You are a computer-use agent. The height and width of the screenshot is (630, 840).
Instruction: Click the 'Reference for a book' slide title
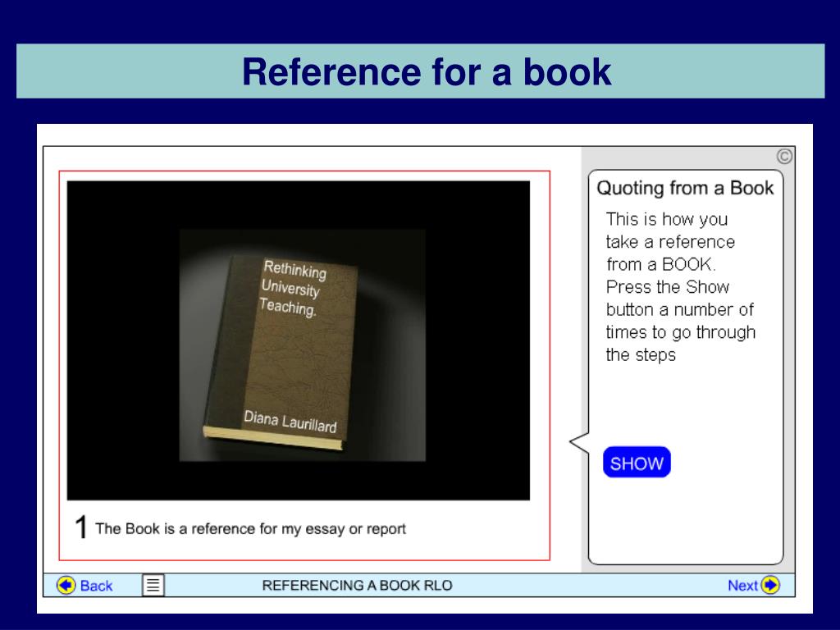coord(427,72)
